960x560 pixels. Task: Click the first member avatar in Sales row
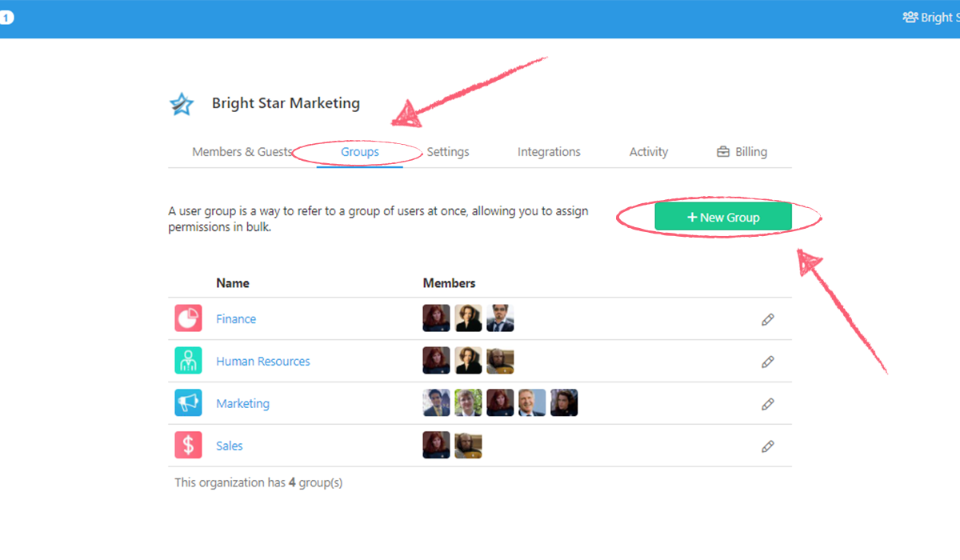pos(436,446)
